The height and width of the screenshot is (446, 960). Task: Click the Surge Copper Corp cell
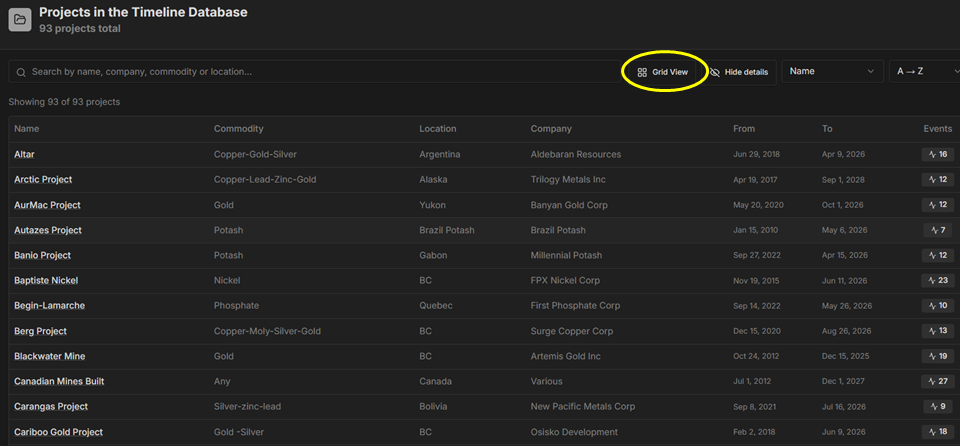tap(572, 331)
